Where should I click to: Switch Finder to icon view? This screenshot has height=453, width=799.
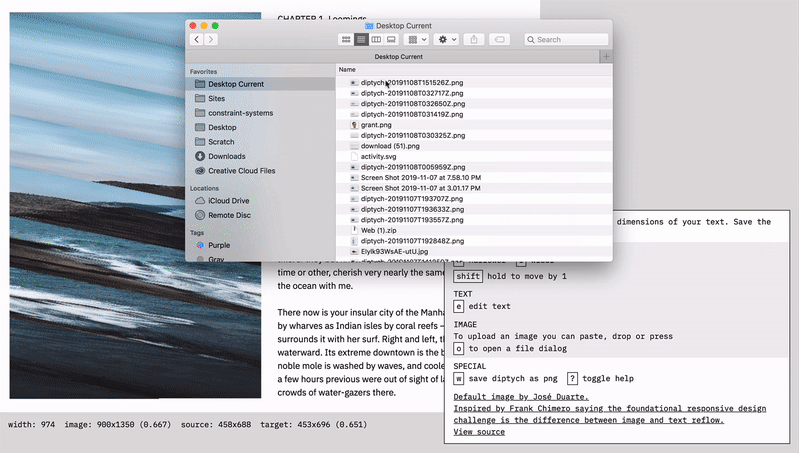point(346,39)
